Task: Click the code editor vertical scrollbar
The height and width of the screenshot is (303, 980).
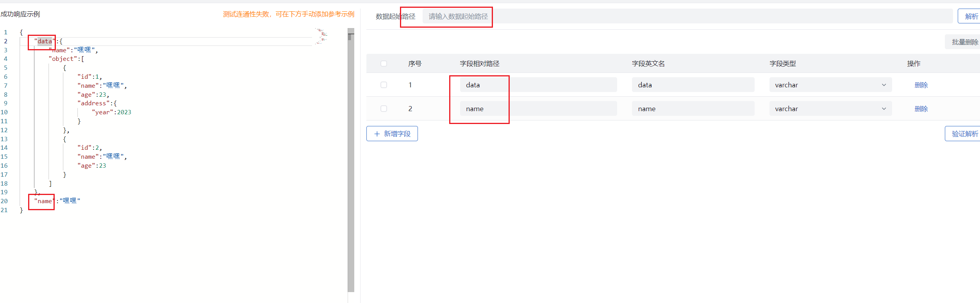Action: coord(351,160)
